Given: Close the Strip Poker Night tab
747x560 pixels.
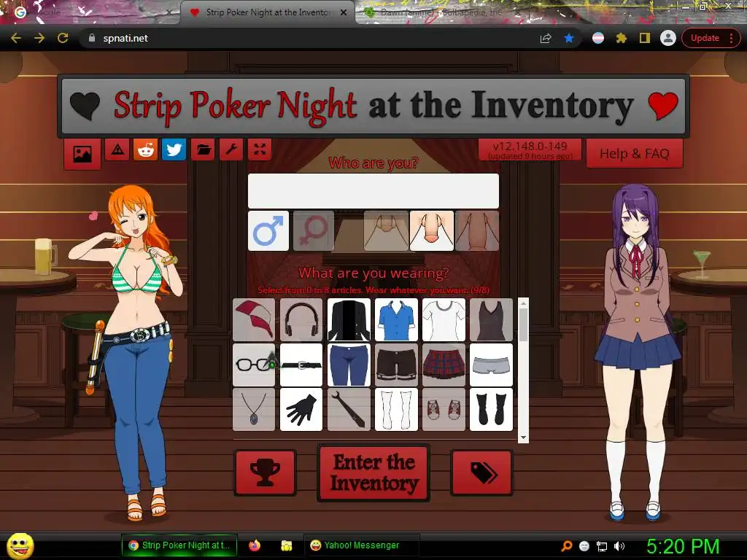Looking at the screenshot, I should click(344, 12).
